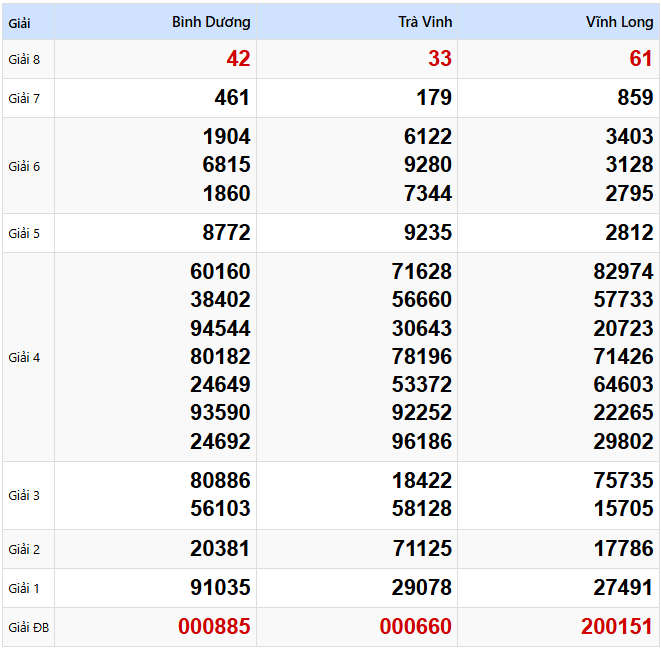Viewport: 661px width, 650px height.
Task: Click the Trà Vinh column header
Action: click(424, 22)
